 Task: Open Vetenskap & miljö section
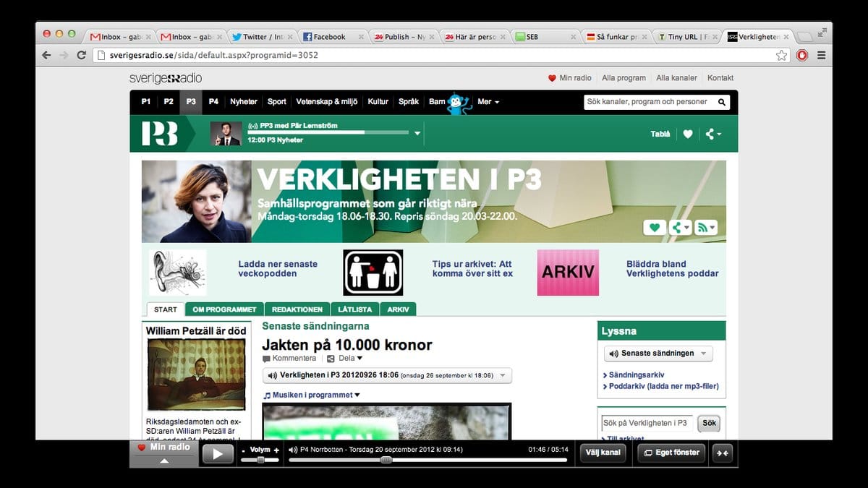[x=328, y=102]
